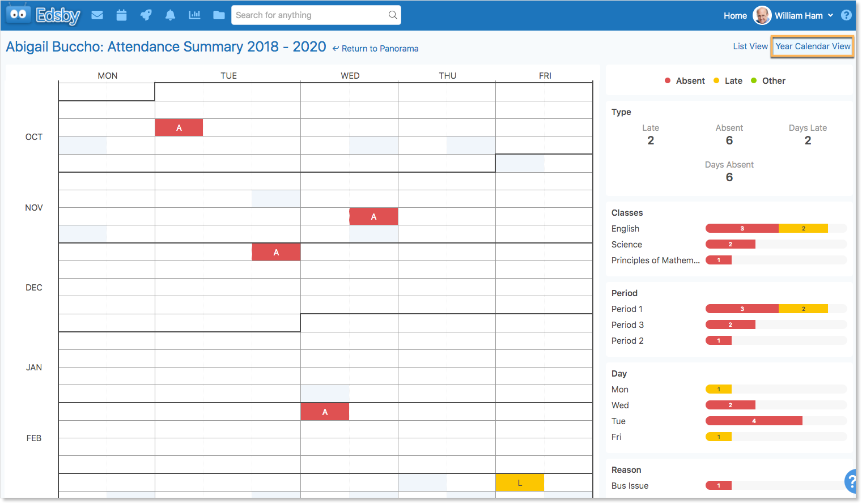
Task: Type in the Search for anything field
Action: click(309, 15)
